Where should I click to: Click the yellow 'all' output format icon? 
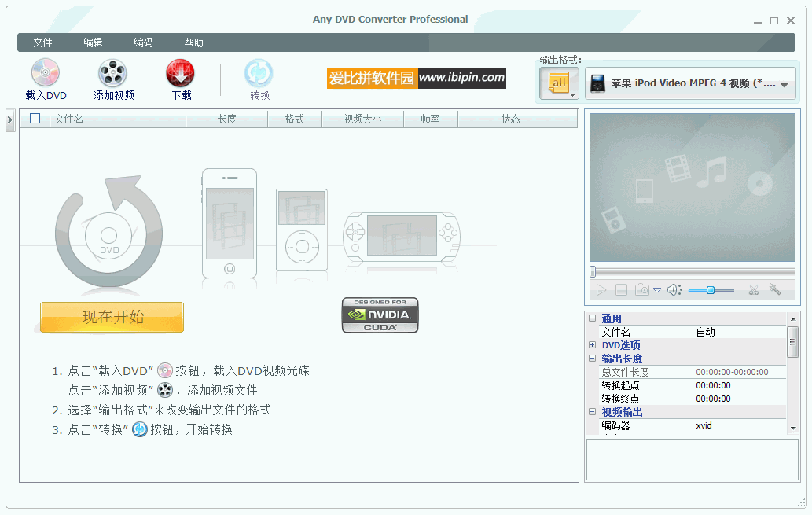[x=559, y=83]
